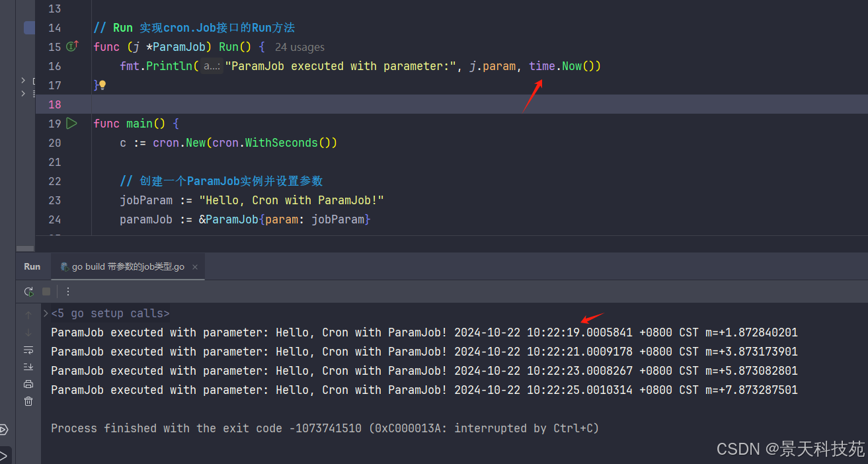Click console output line with 10:22:25.0010314

click(x=424, y=390)
